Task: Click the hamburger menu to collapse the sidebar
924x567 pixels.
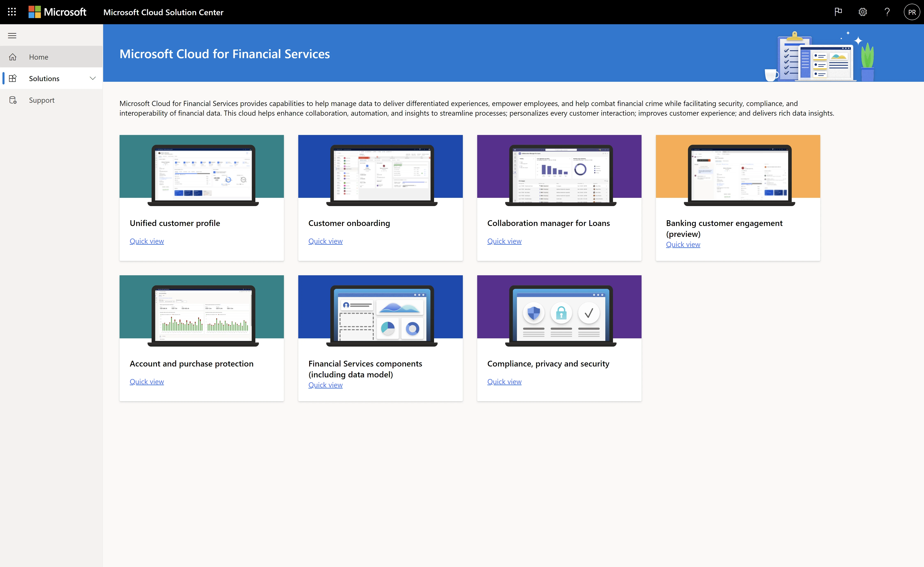Action: (x=12, y=35)
